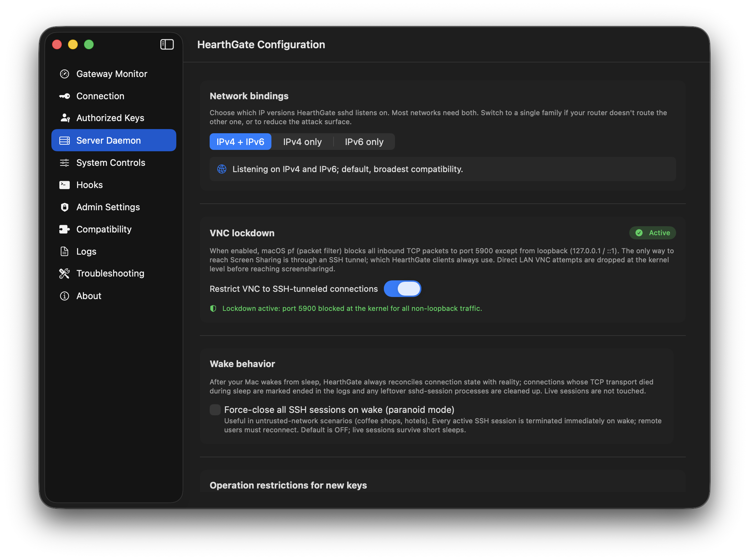Viewport: 749px width, 560px height.
Task: Click the Gateway Monitor gauge icon
Action: (65, 74)
